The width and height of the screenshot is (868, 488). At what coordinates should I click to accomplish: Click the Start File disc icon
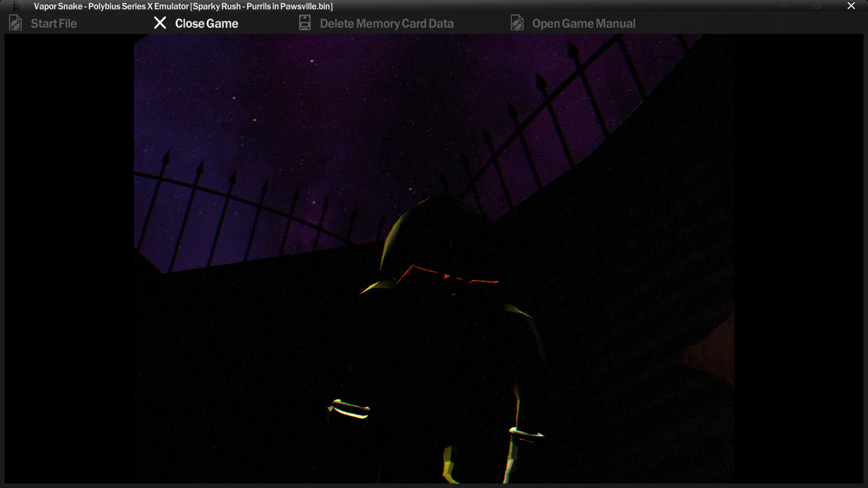15,23
